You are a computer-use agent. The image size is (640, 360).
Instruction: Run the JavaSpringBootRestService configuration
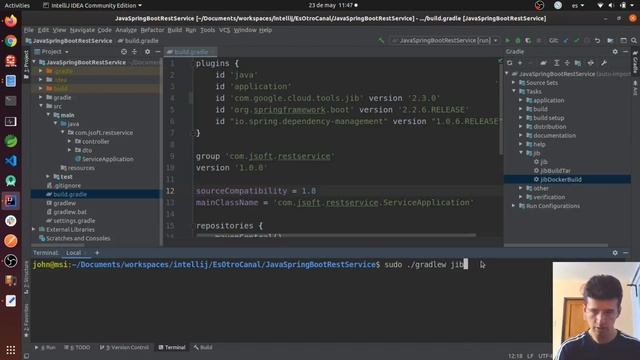click(x=507, y=40)
